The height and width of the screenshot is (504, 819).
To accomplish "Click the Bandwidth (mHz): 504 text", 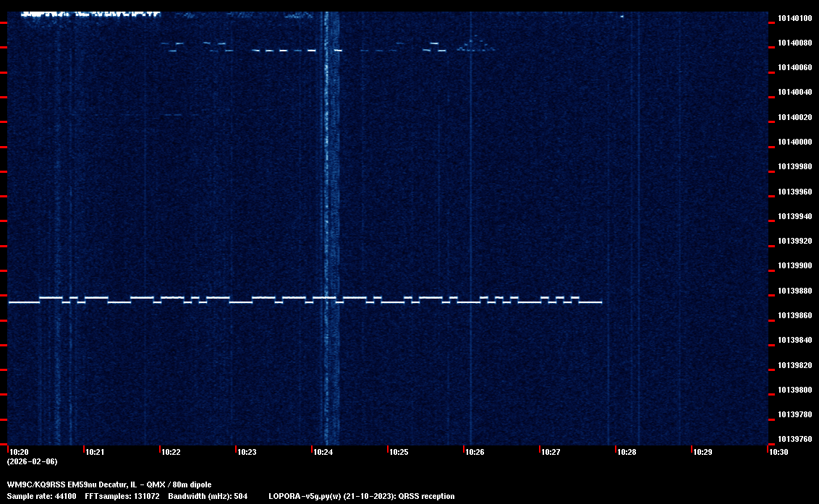I will (x=208, y=496).
